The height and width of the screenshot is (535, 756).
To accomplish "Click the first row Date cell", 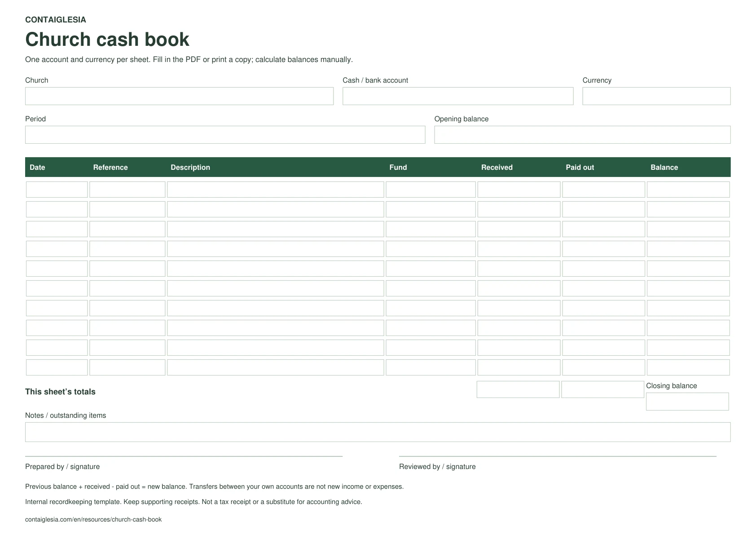I will (x=57, y=190).
